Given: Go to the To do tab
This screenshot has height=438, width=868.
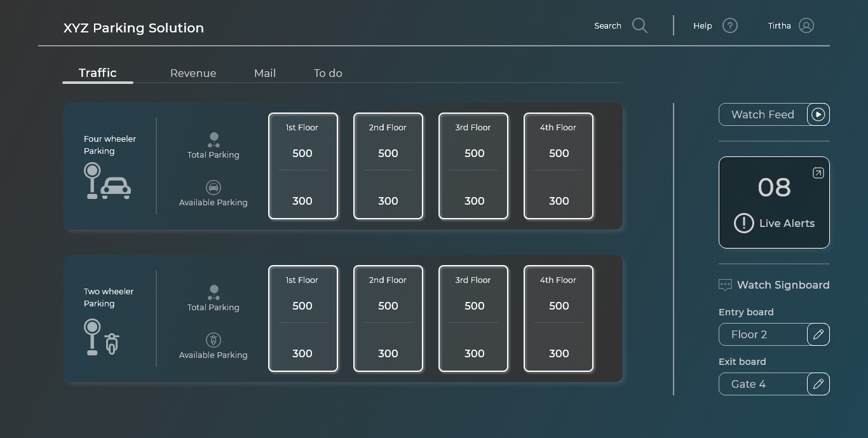Looking at the screenshot, I should click(328, 73).
